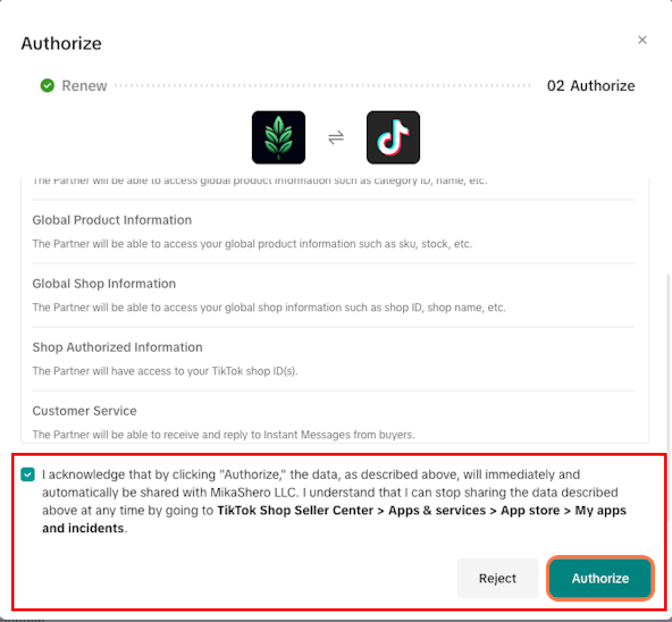This screenshot has width=672, height=622.
Task: Click the Global Product Information heading
Action: pos(112,220)
